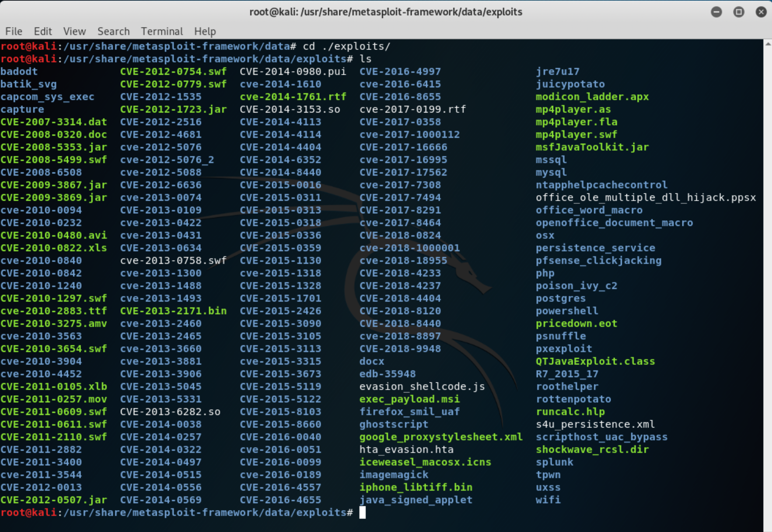This screenshot has height=532, width=772.
Task: Click the file 'google_proxystylesheet.xml'
Action: click(x=441, y=437)
